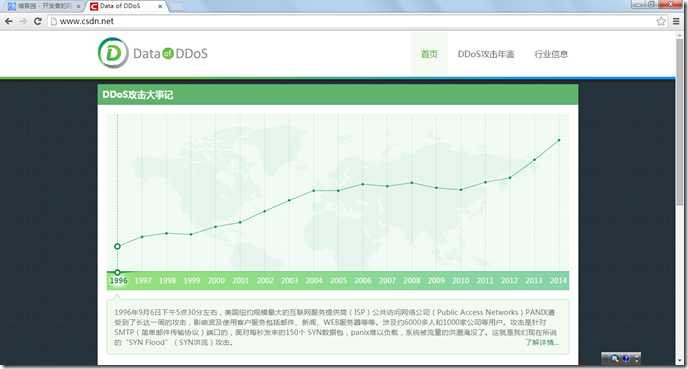The height and width of the screenshot is (369, 688).
Task: Select year 2000 on the timeline
Action: click(x=216, y=281)
